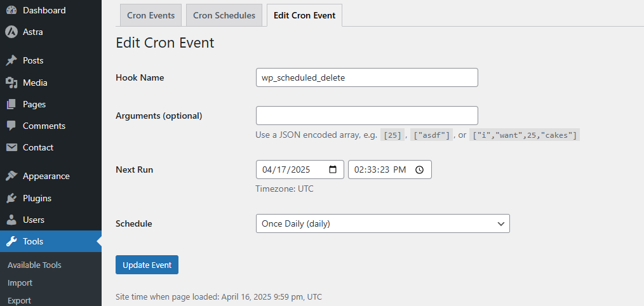Click the Users person icon
This screenshot has width=644, height=306.
pos(11,220)
